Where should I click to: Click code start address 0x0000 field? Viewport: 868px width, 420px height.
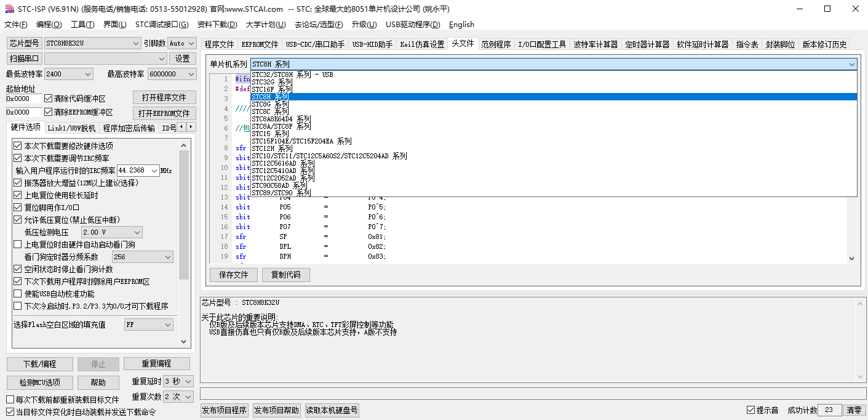click(24, 99)
